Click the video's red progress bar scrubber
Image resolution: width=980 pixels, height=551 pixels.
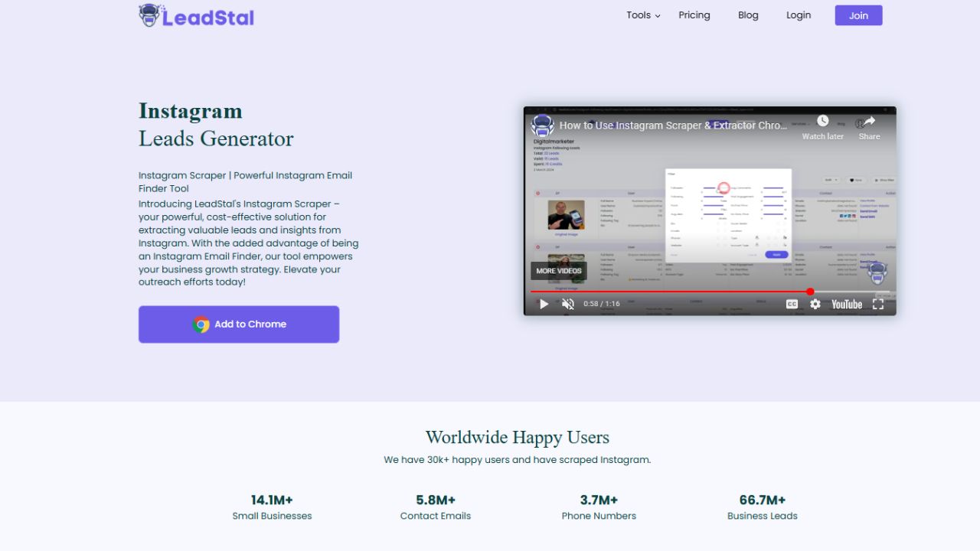coord(810,292)
